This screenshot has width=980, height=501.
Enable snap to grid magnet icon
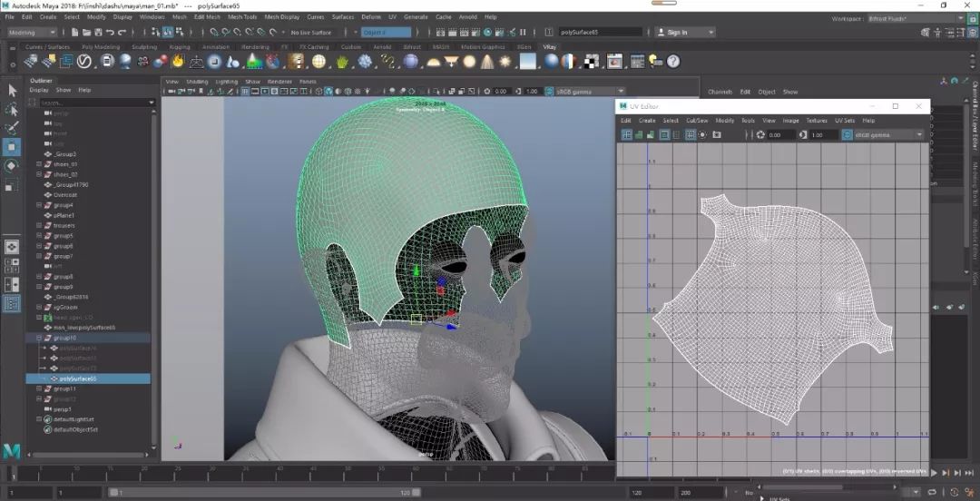215,32
